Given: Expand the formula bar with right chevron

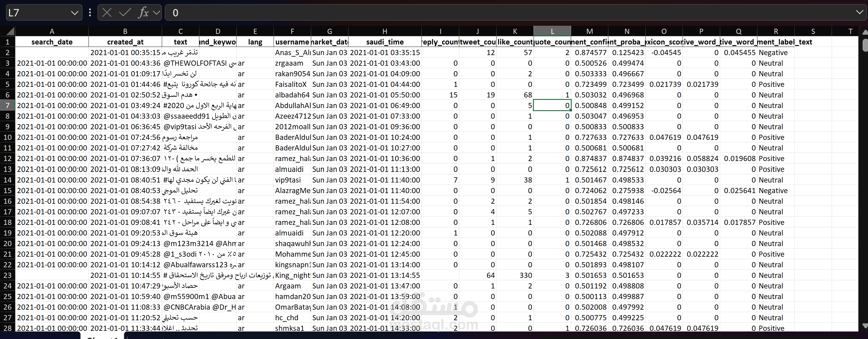Looking at the screenshot, I should [x=859, y=12].
